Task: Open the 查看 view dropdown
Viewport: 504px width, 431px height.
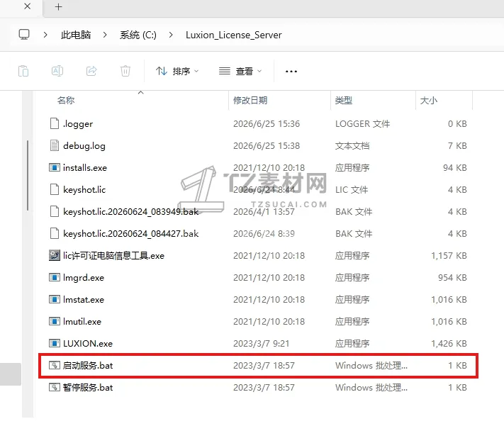Action: (x=240, y=71)
